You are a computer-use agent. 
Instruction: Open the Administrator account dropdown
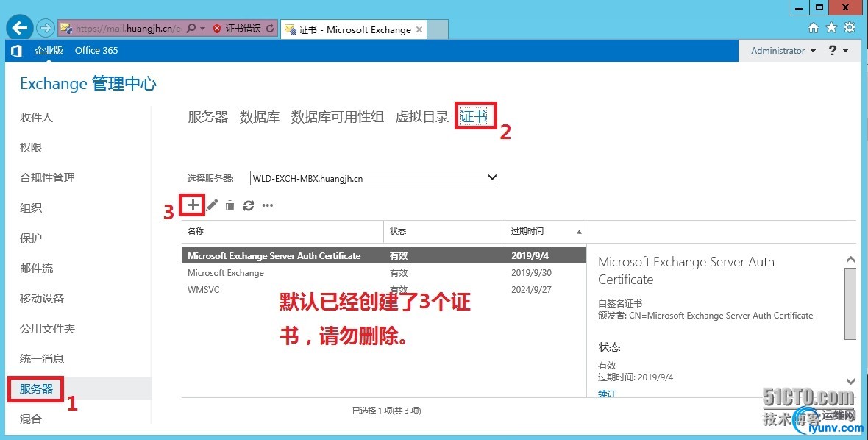coord(783,50)
